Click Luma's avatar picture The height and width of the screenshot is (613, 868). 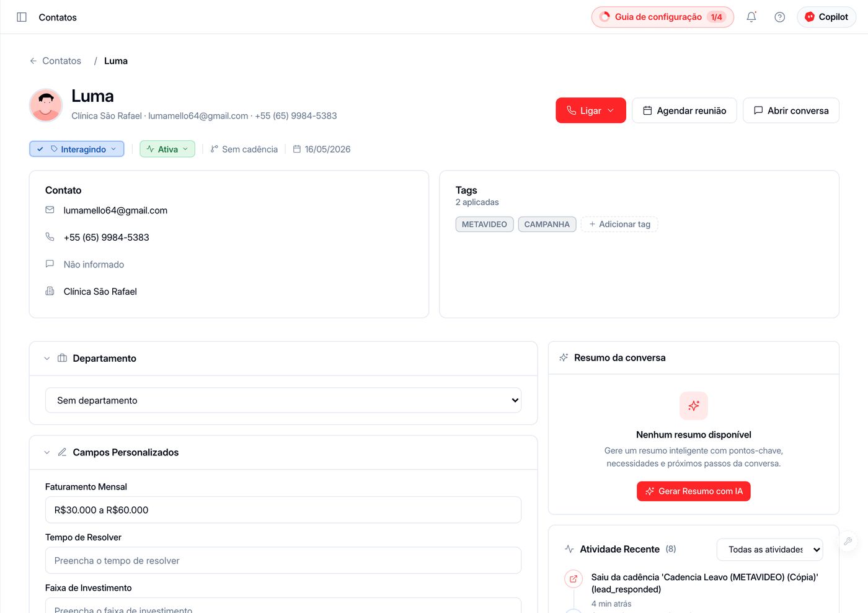(x=46, y=105)
